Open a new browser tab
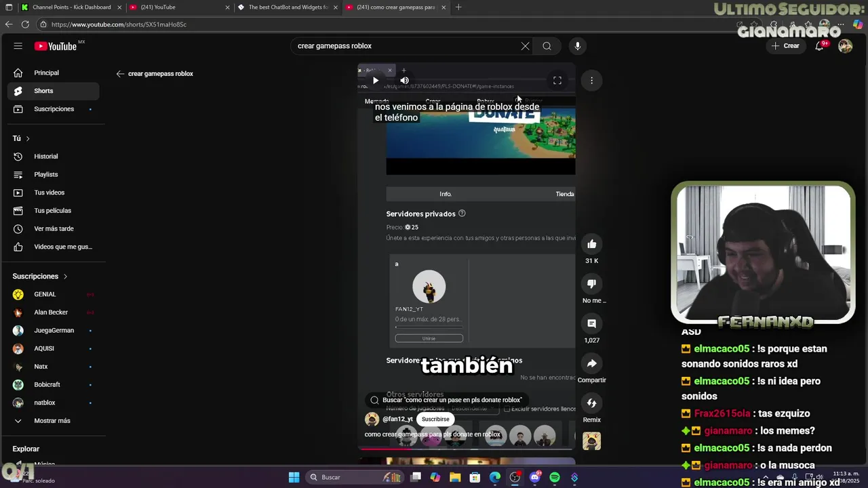Viewport: 868px width, 488px height. tap(458, 7)
